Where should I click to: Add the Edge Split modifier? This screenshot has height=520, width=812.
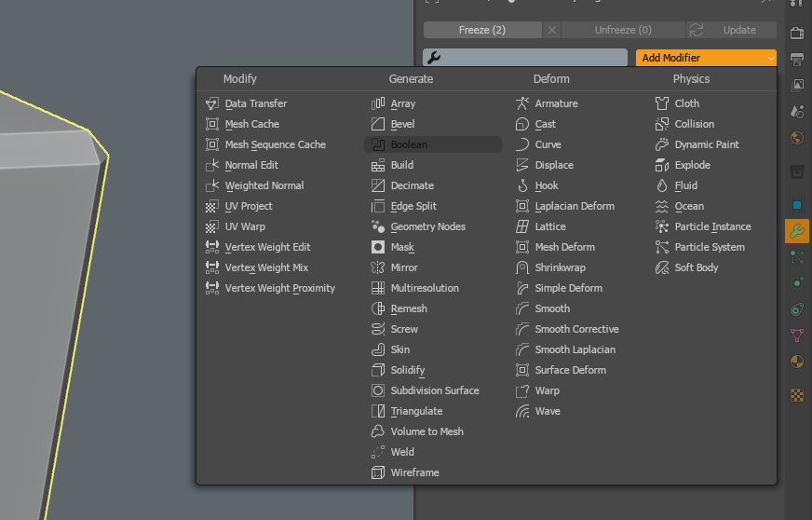click(413, 206)
